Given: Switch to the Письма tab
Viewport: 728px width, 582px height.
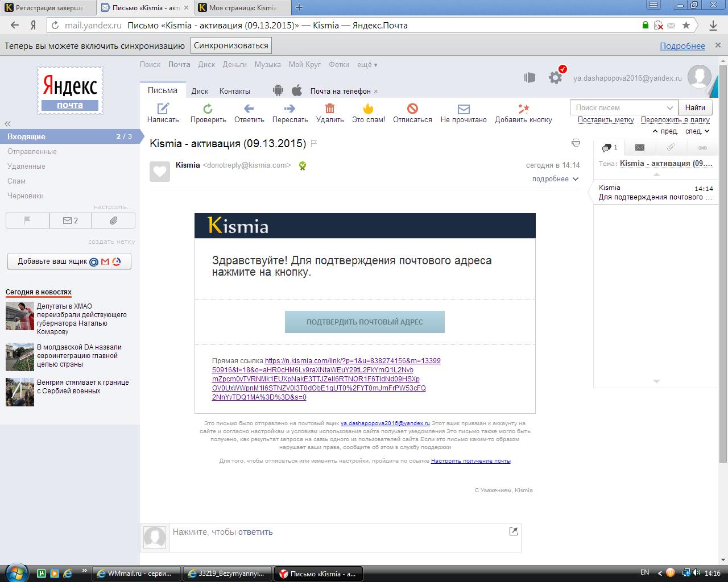Looking at the screenshot, I should click(163, 90).
